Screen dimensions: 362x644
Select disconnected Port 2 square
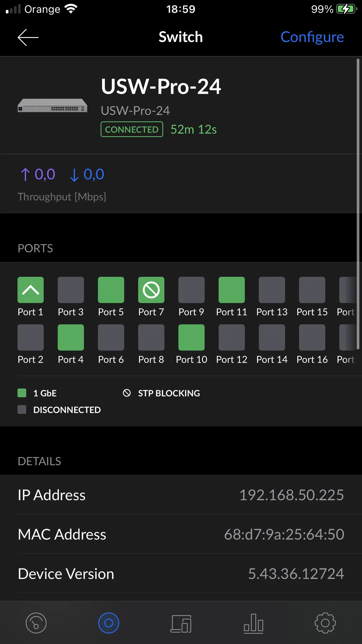pos(31,337)
